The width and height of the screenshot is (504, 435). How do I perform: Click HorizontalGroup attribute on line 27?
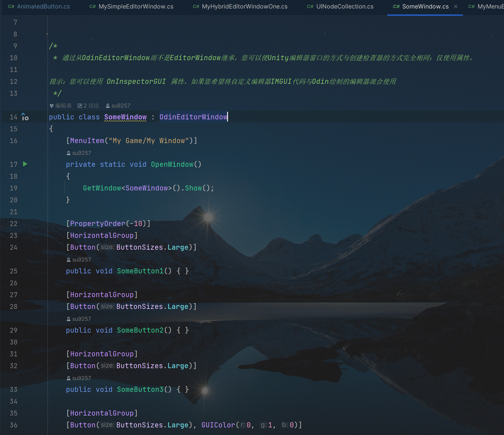point(102,295)
